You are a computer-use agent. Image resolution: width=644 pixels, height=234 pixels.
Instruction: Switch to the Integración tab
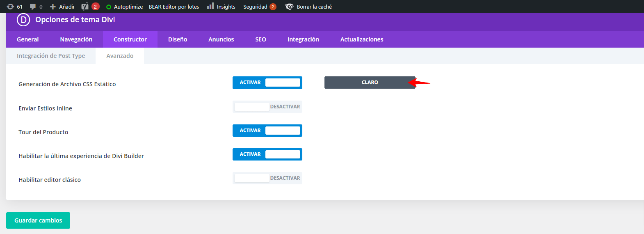pos(303,39)
